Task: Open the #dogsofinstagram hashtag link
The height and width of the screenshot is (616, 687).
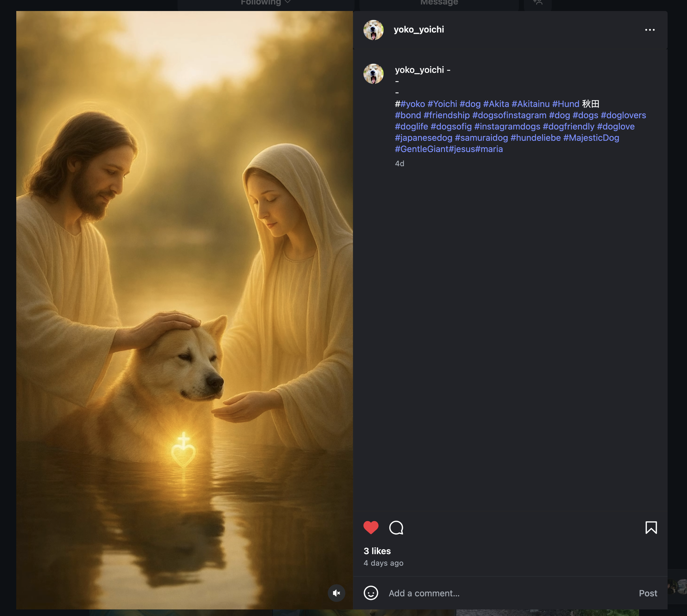Action: tap(509, 115)
